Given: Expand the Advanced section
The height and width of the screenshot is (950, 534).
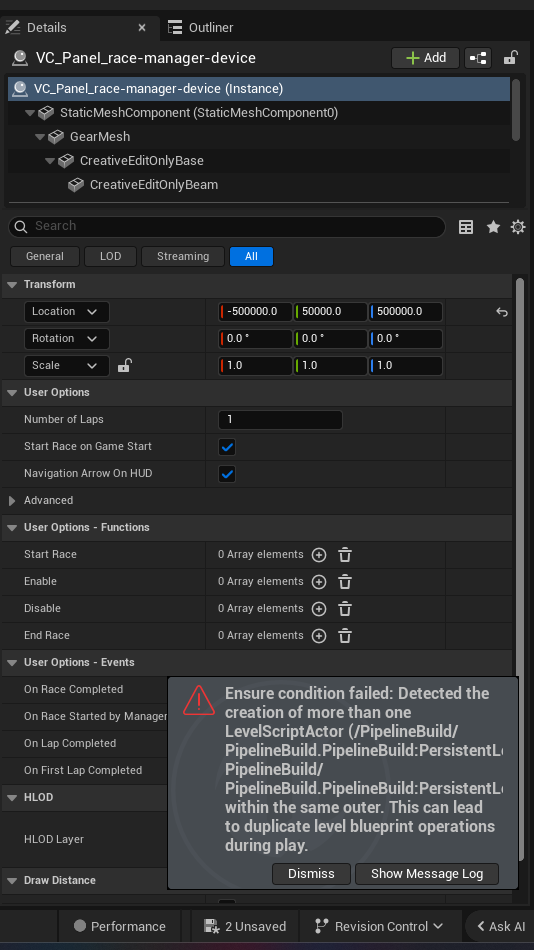Looking at the screenshot, I should click(x=12, y=501).
